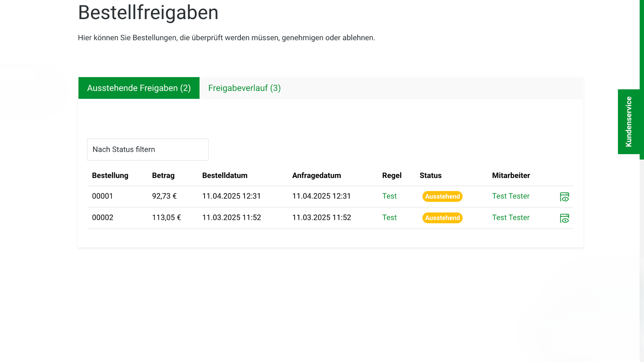644x362 pixels.
Task: Open Test Tester employee for order 00001
Action: point(511,196)
